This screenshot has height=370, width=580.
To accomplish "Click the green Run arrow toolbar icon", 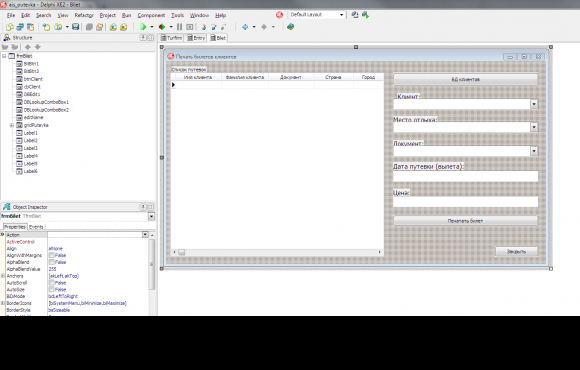I will point(143,27).
